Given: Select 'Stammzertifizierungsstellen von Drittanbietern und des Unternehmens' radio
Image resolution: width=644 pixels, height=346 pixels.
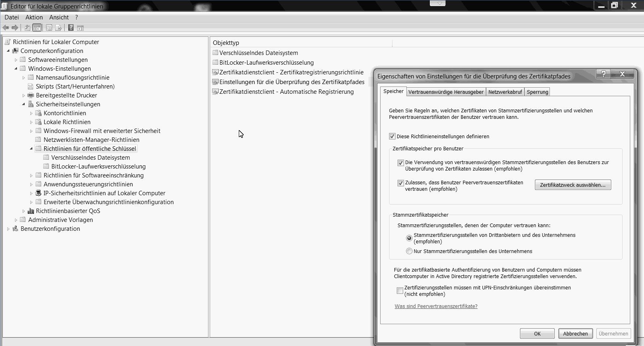Looking at the screenshot, I should [409, 238].
